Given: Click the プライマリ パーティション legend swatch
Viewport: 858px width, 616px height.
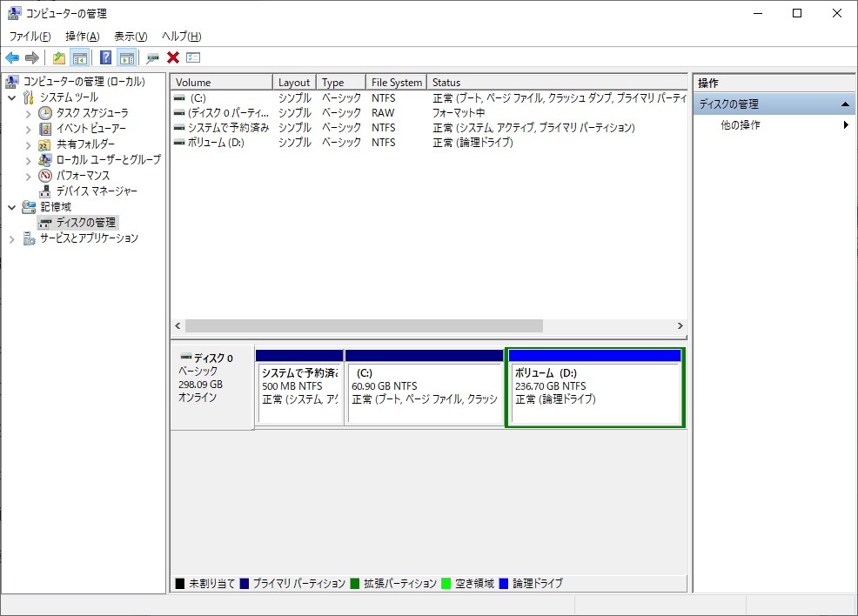Looking at the screenshot, I should (x=244, y=584).
